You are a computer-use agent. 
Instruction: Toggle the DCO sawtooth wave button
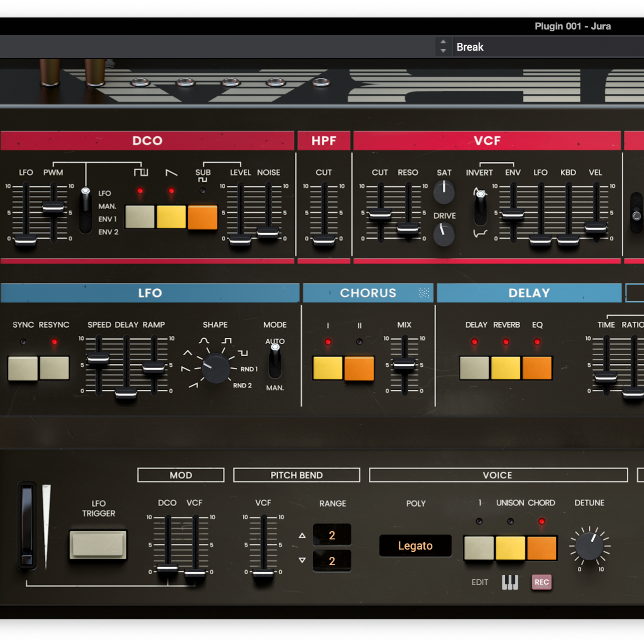point(171,217)
